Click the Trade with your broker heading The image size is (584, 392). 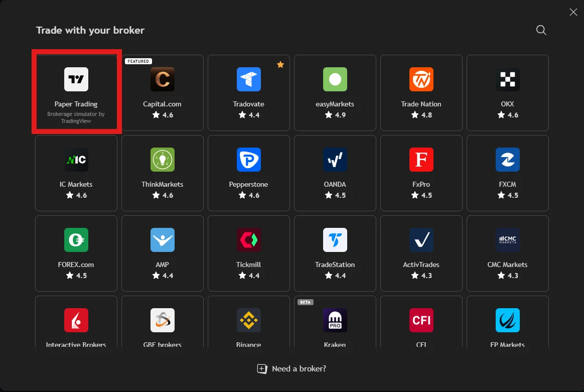[90, 30]
